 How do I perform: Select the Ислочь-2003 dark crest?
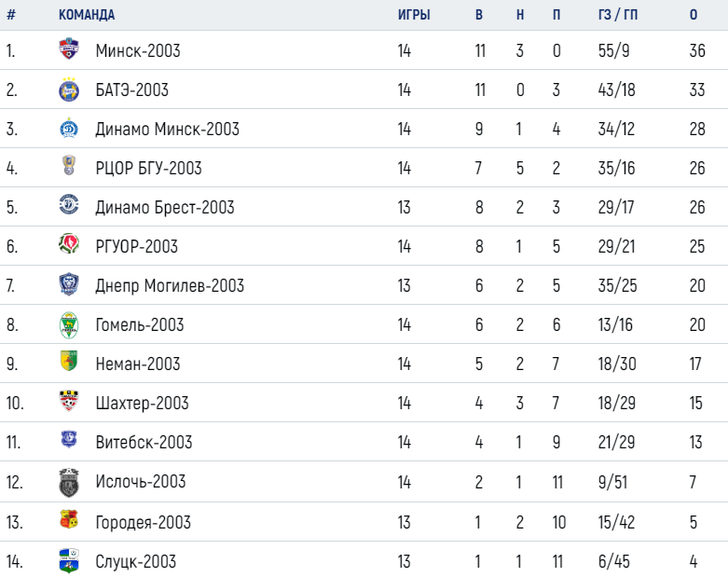69,483
